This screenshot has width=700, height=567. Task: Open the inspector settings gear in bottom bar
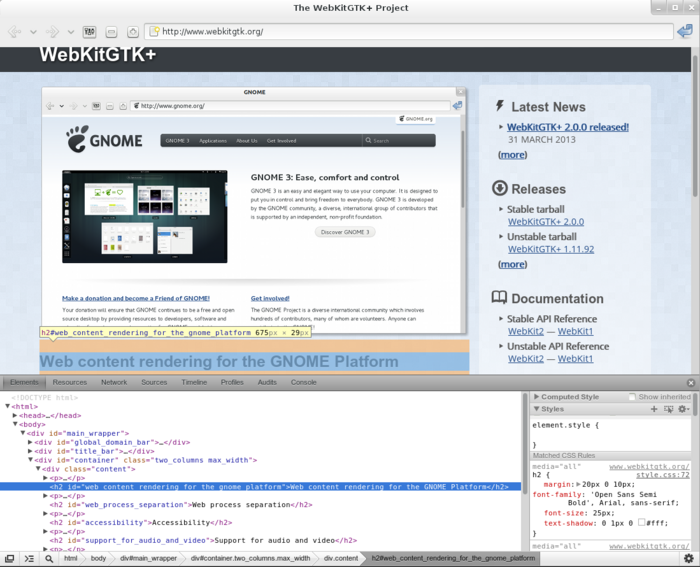coord(688,559)
